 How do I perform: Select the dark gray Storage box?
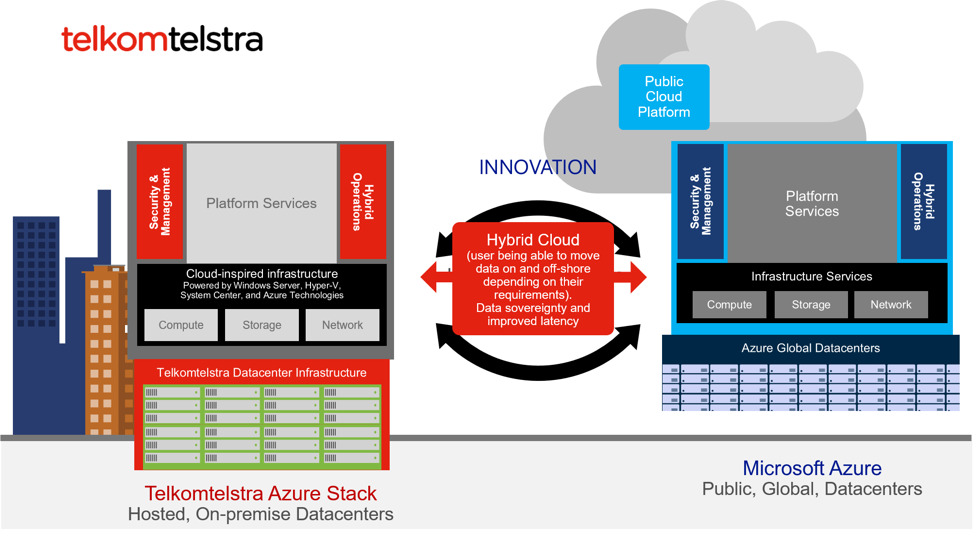click(x=811, y=305)
